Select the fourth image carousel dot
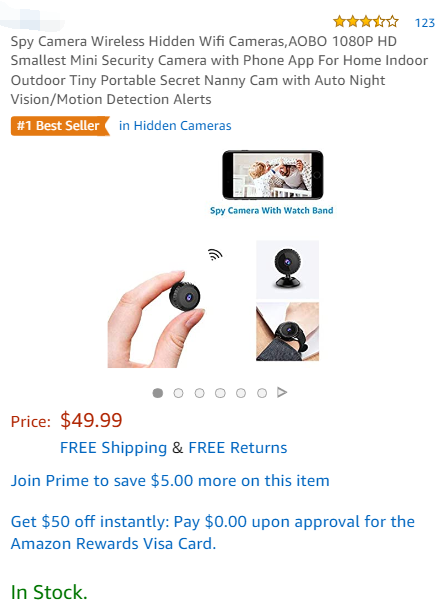 (x=220, y=393)
